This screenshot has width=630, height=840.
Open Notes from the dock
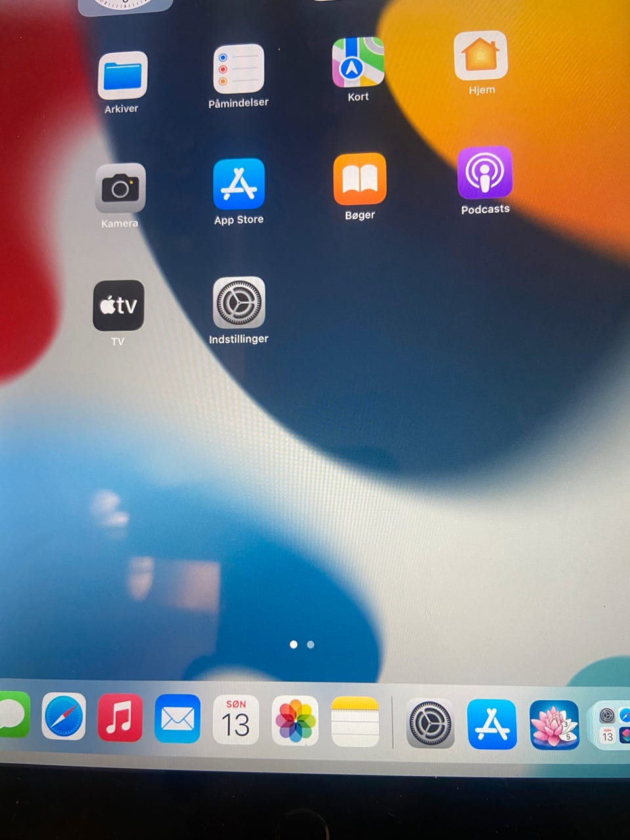(355, 722)
